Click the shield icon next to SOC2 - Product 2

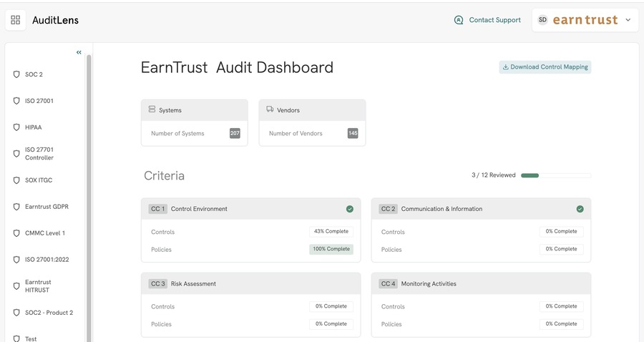16,313
